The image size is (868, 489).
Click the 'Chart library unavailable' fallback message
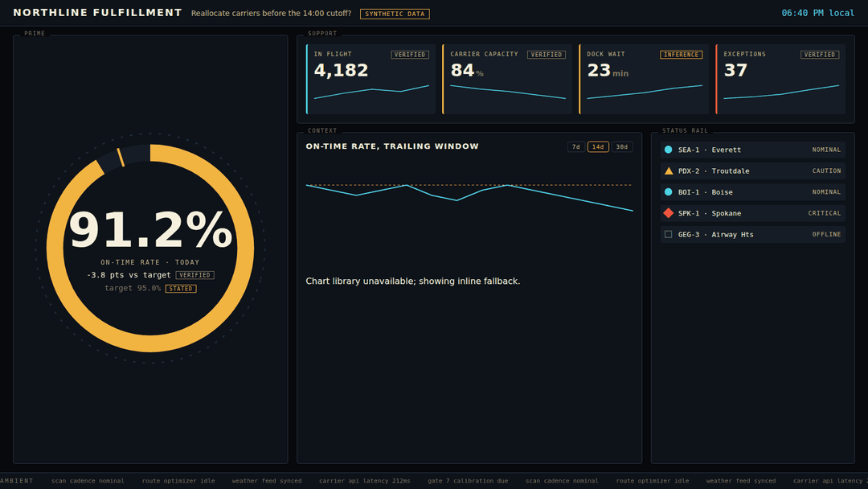click(x=412, y=281)
